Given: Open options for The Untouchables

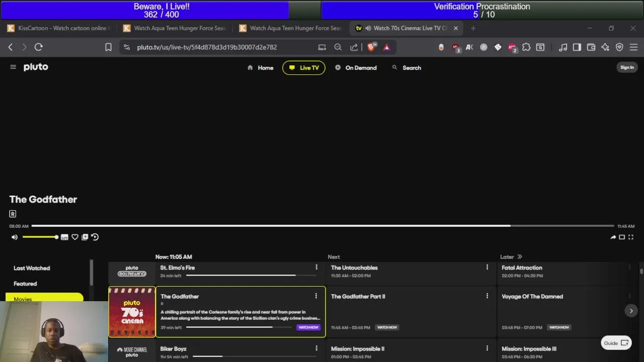Looking at the screenshot, I should point(487,267).
